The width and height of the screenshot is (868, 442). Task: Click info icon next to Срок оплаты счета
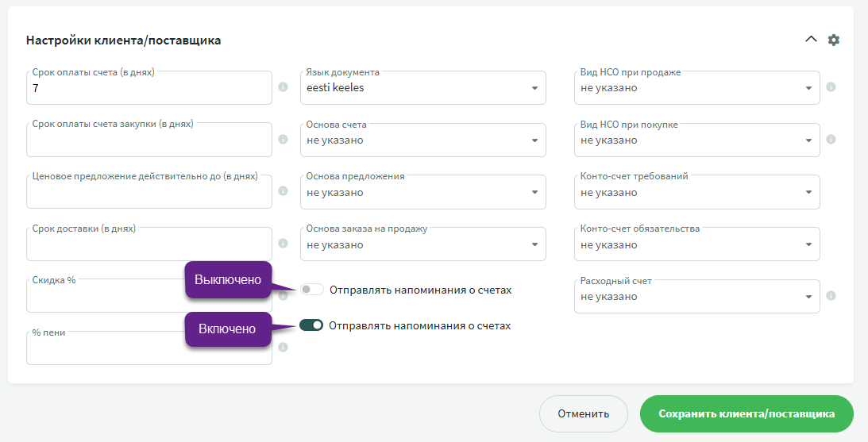pyautogui.click(x=283, y=87)
